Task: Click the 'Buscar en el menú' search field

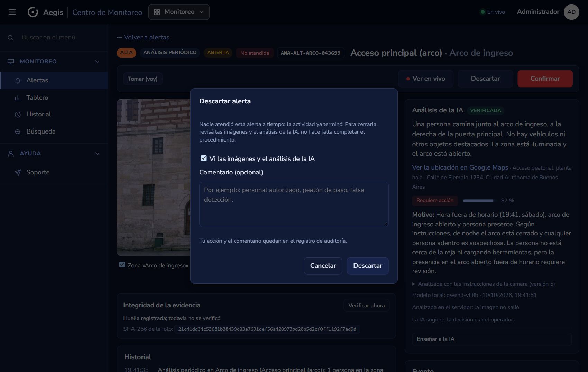Action: (54, 37)
